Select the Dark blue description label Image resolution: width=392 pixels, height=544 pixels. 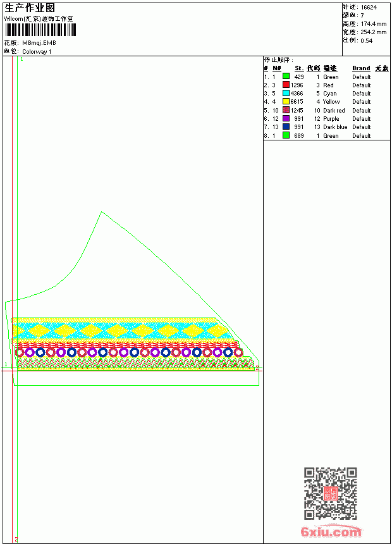(x=335, y=127)
